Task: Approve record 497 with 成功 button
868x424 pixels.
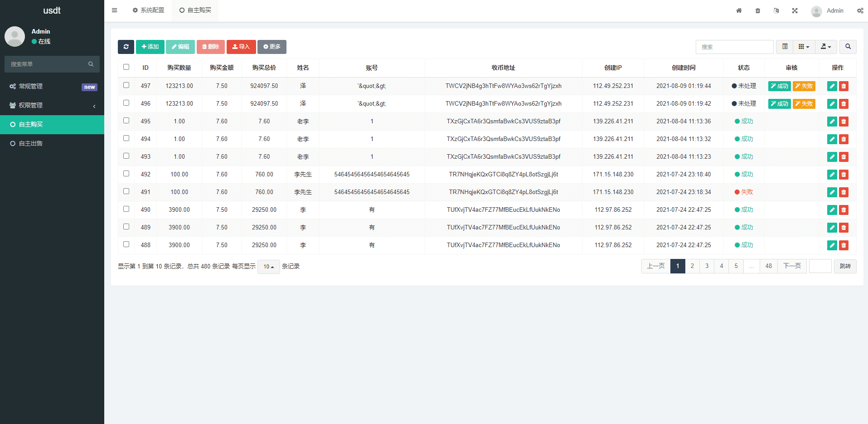Action: [x=779, y=86]
